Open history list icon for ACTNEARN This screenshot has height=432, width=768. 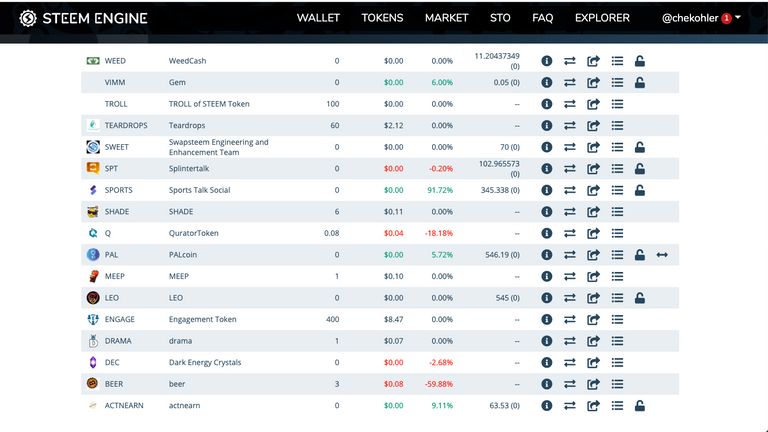click(x=617, y=406)
